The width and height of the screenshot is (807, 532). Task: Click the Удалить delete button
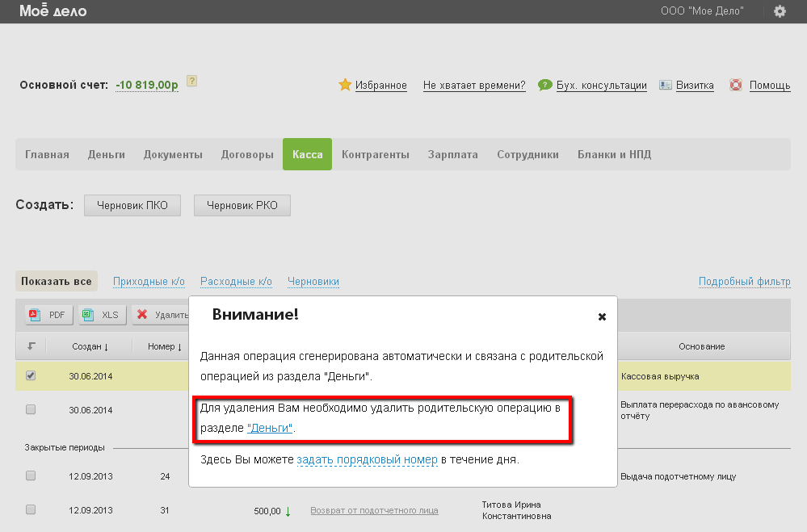pyautogui.click(x=161, y=315)
